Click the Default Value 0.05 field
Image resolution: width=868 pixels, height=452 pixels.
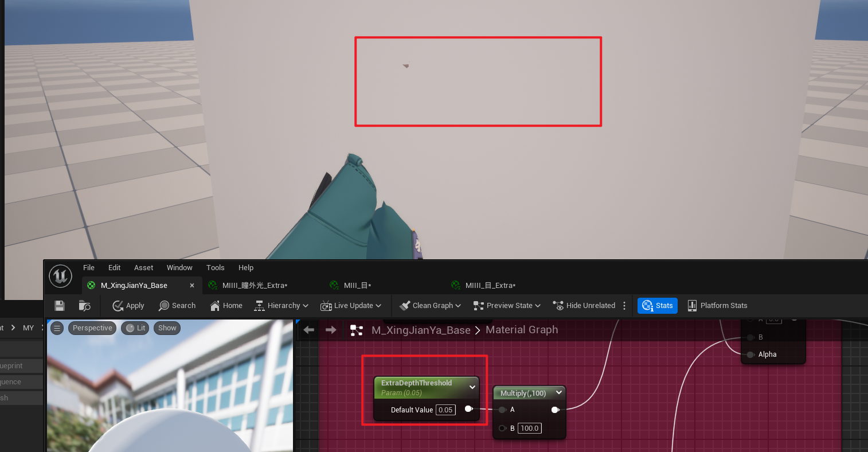[445, 410]
